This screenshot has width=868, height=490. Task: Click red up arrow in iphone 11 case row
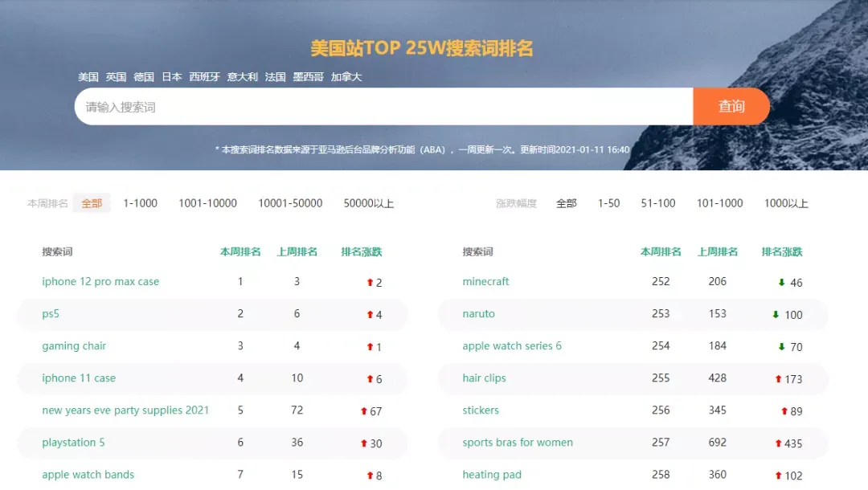point(370,379)
